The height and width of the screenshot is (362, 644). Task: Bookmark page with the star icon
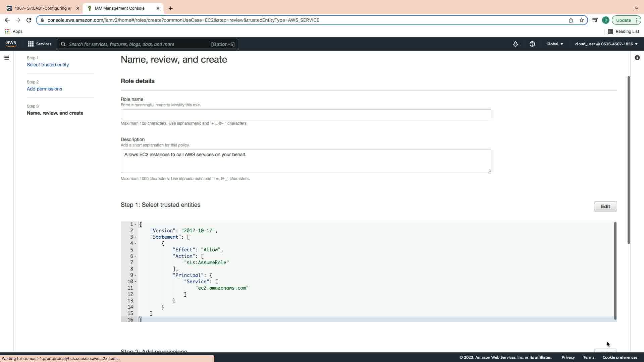tap(582, 20)
